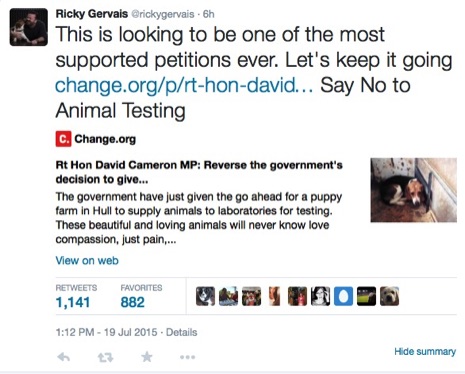Image resolution: width=465 pixels, height=374 pixels.
Task: Click the Rt Hon David Cameron petition headline
Action: (x=199, y=172)
